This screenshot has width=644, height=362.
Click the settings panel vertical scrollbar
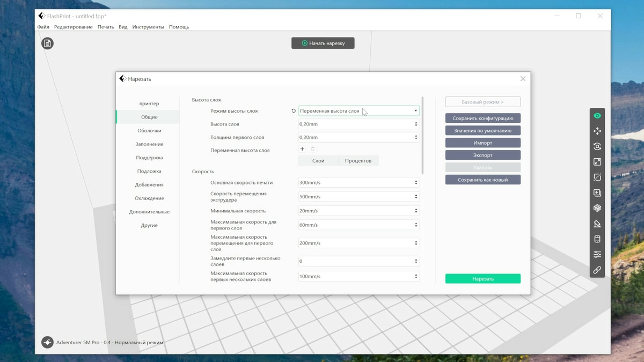[422, 135]
